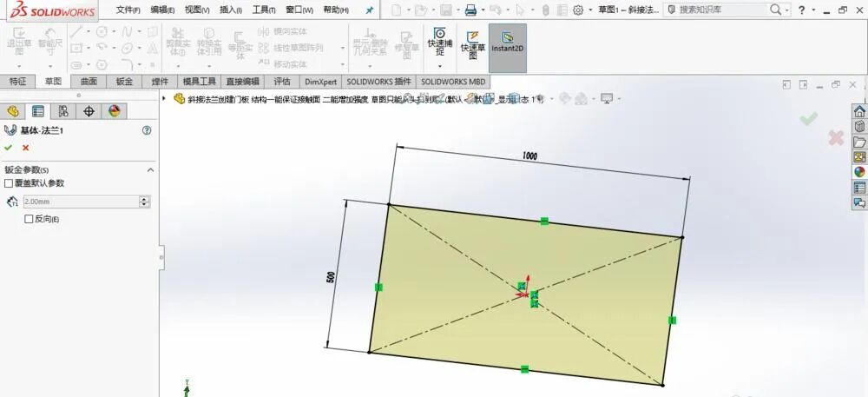Open the SOLIDWORKS Forum icon in task pane
Viewport: 868px width, 397px height.
pos(859,202)
